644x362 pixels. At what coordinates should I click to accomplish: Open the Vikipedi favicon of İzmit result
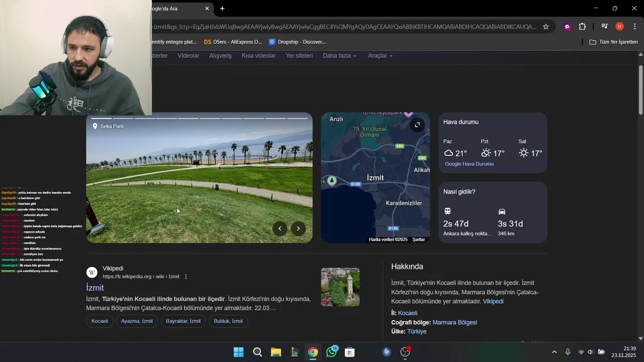point(92,273)
